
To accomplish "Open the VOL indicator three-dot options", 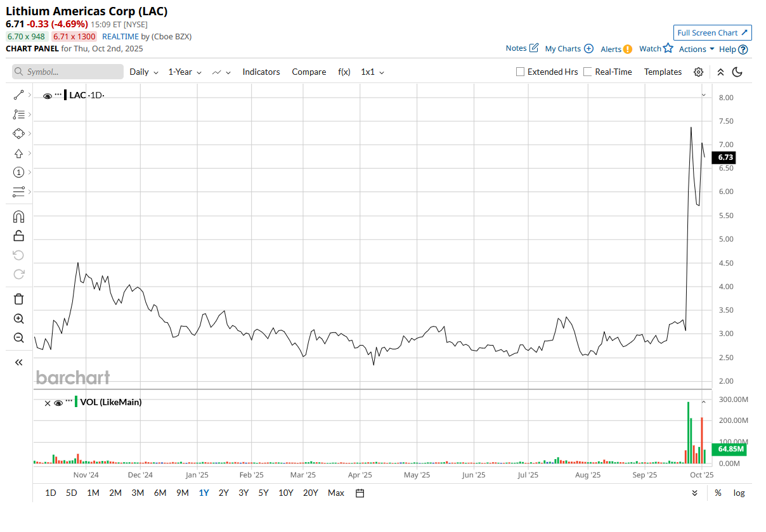I will click(x=69, y=401).
